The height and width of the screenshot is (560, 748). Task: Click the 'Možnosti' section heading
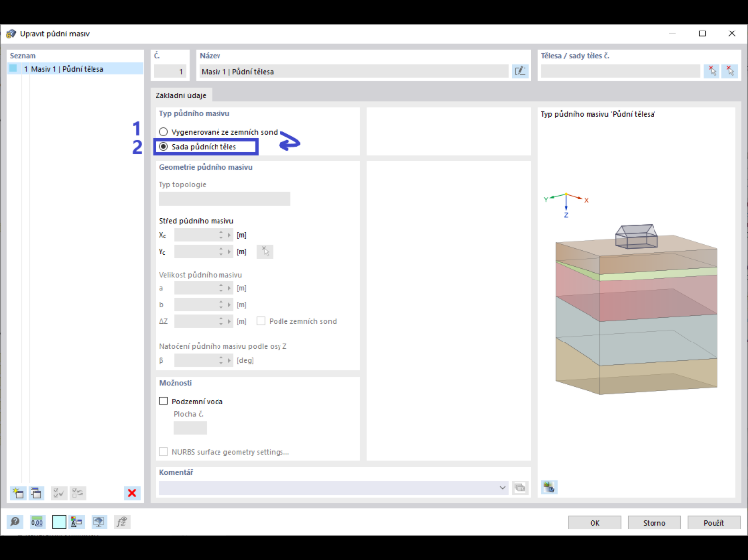175,383
